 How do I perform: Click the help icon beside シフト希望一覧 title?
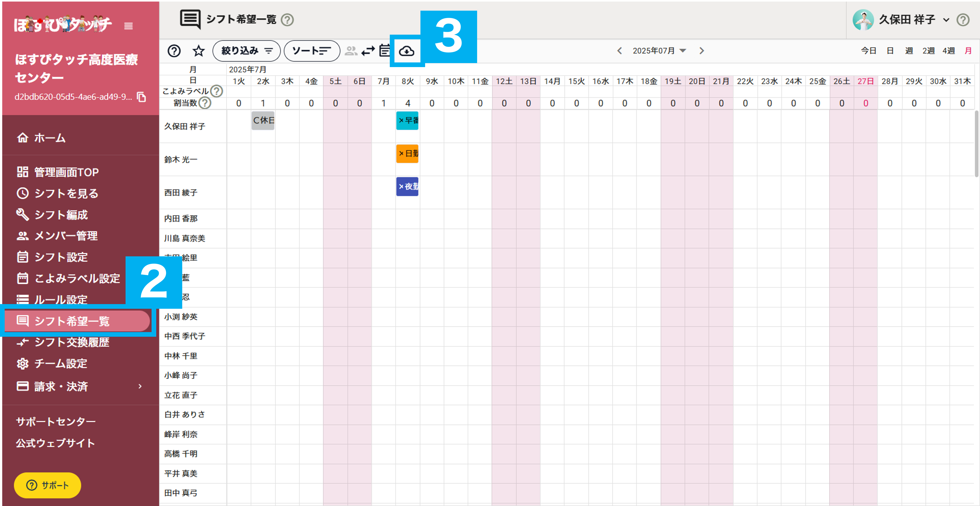click(287, 20)
